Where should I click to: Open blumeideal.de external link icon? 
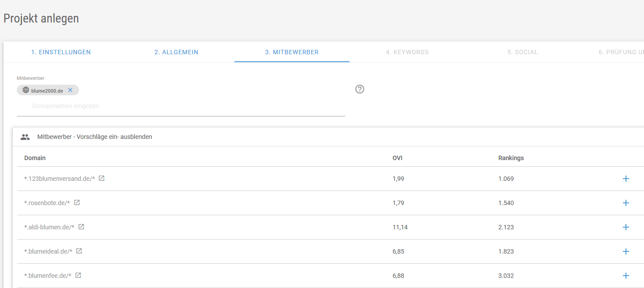(79, 251)
